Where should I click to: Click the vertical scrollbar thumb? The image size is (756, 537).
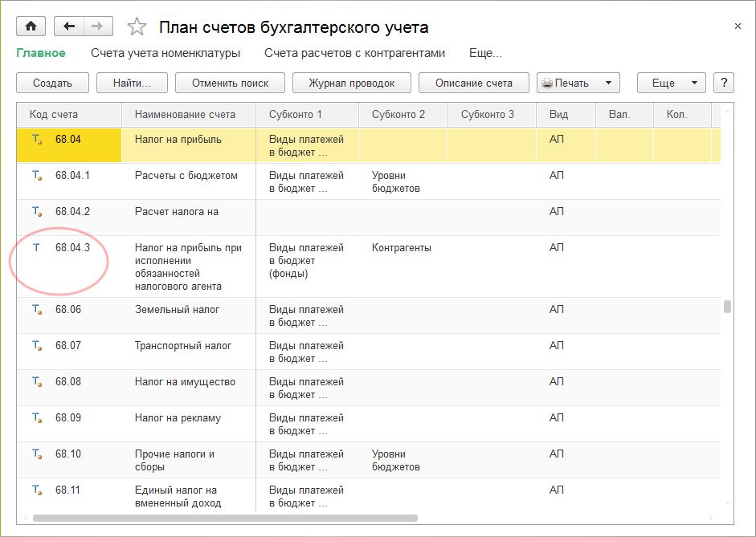coord(727,306)
